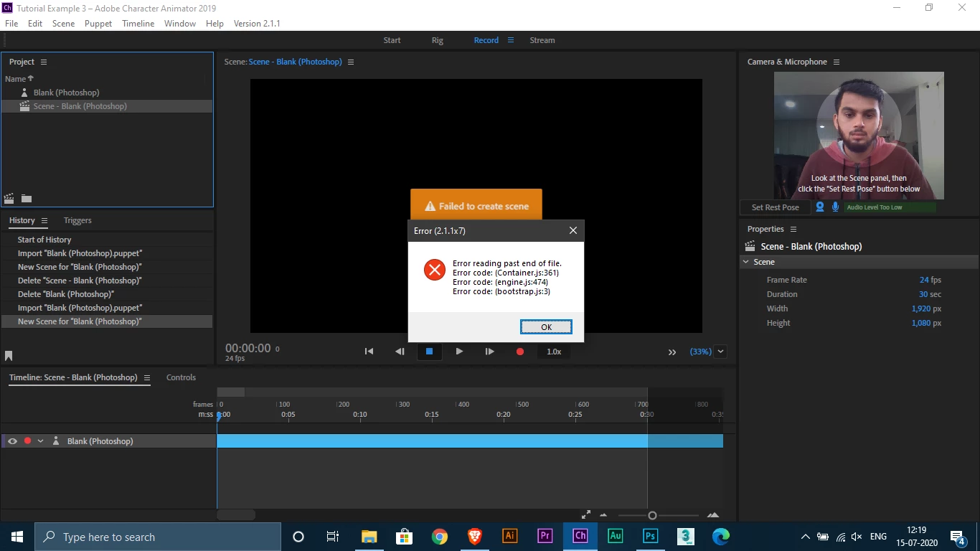Open the workspace menu icon beside Record
980x551 pixels.
pos(511,40)
